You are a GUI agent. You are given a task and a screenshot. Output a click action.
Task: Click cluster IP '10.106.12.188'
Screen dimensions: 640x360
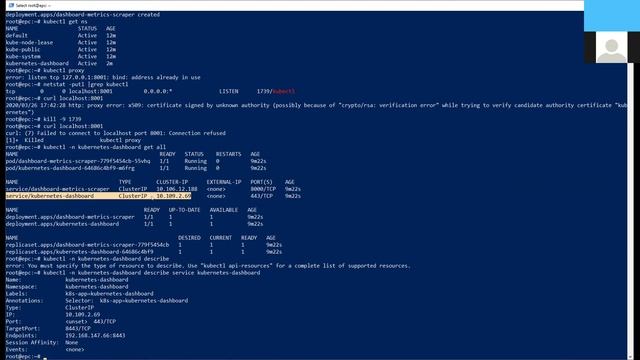click(x=177, y=189)
